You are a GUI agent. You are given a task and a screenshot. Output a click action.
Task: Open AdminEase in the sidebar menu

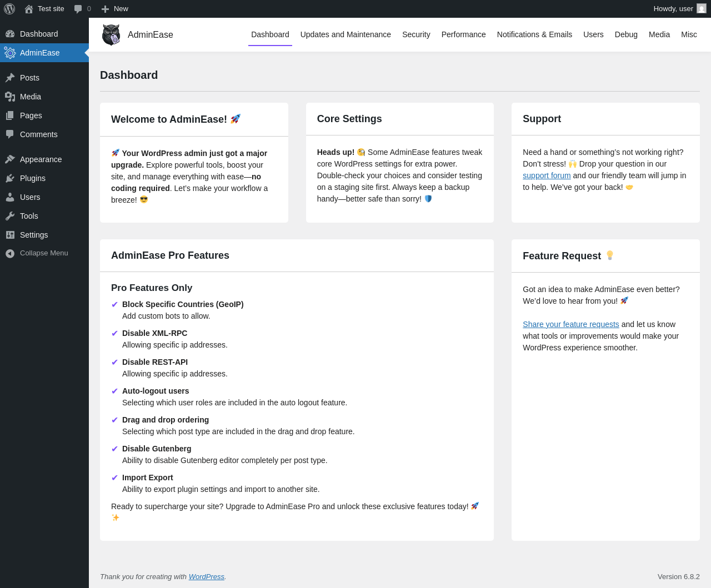point(44,53)
